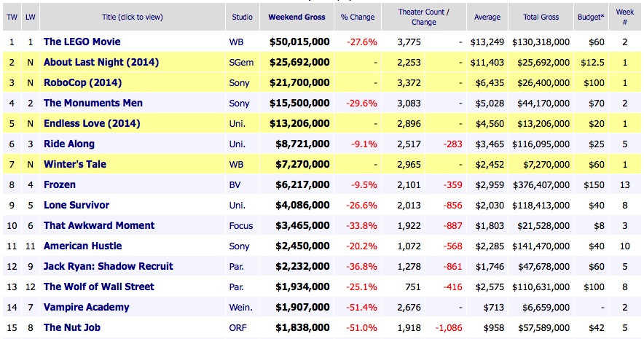Open Frozen movie details
The height and width of the screenshot is (339, 644).
pos(60,185)
